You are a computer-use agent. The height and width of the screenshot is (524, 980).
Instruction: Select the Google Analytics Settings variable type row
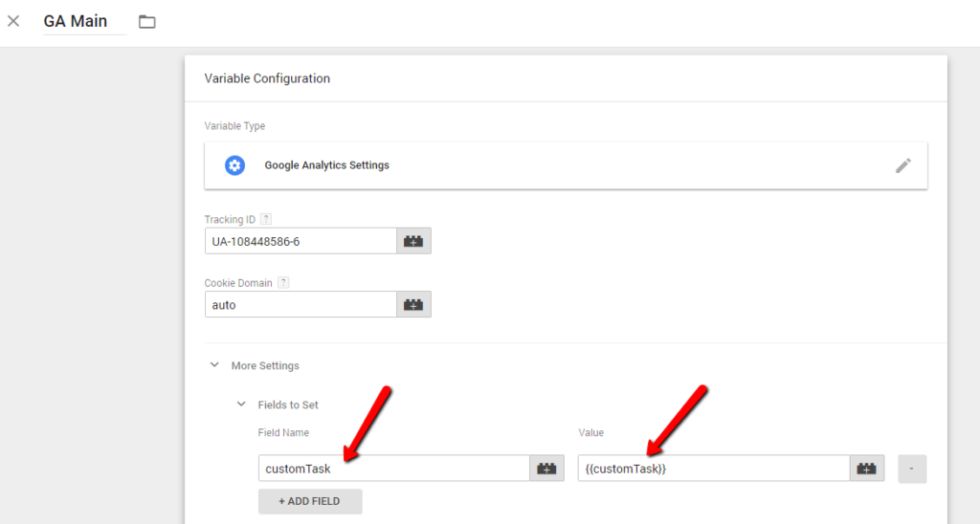[565, 165]
